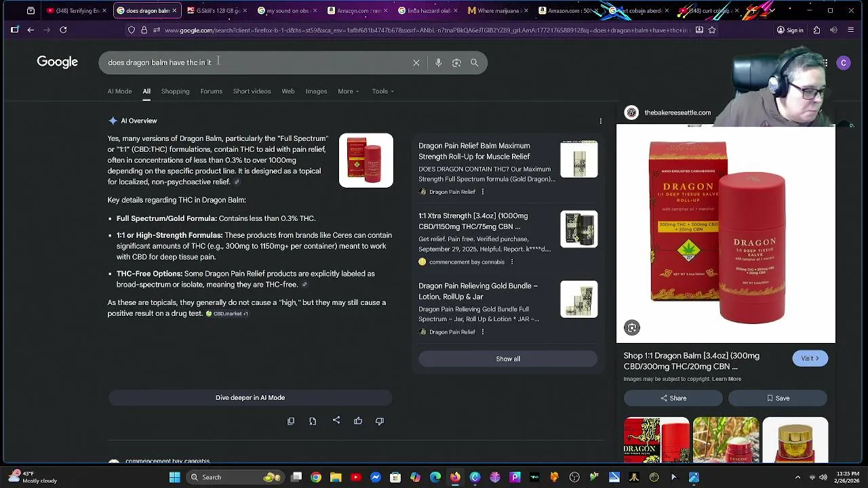Image resolution: width=868 pixels, height=488 pixels.
Task: Click thebakereeseattle.com source link
Action: (677, 113)
